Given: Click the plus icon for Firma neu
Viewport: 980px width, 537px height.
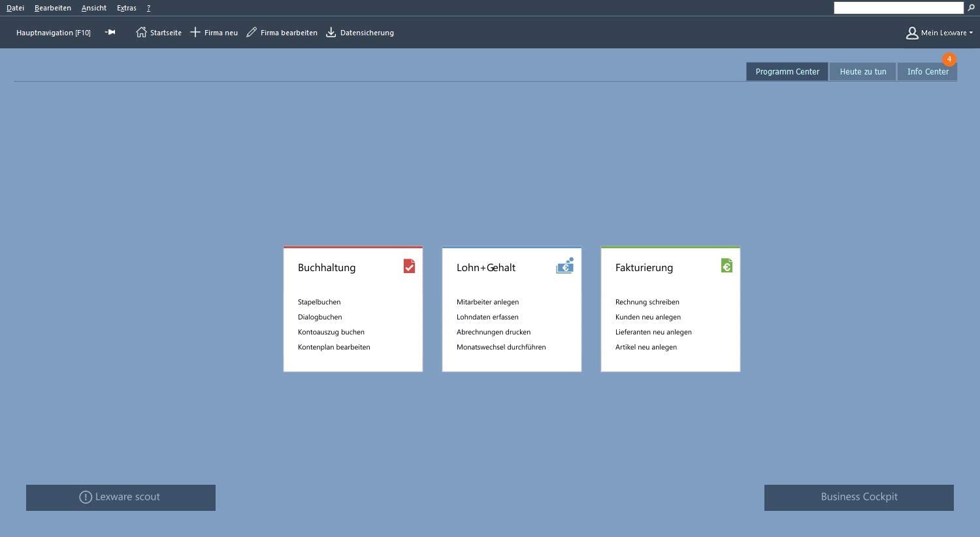Looking at the screenshot, I should point(195,32).
